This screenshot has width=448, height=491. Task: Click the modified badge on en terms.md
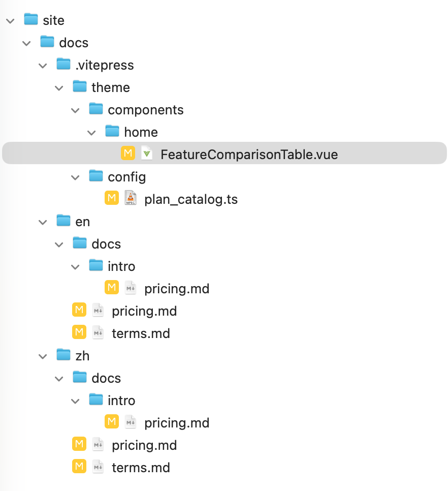pos(79,332)
